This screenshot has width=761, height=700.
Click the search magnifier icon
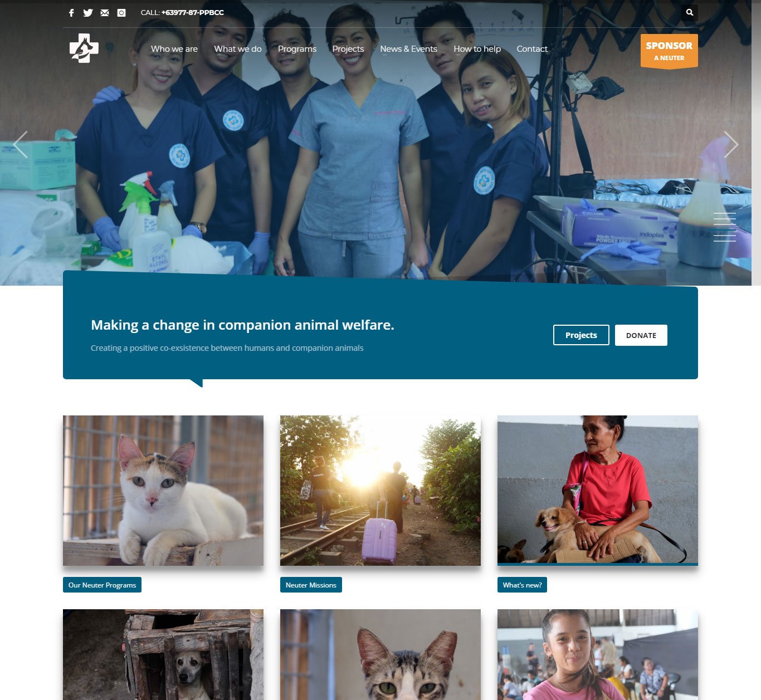(690, 12)
